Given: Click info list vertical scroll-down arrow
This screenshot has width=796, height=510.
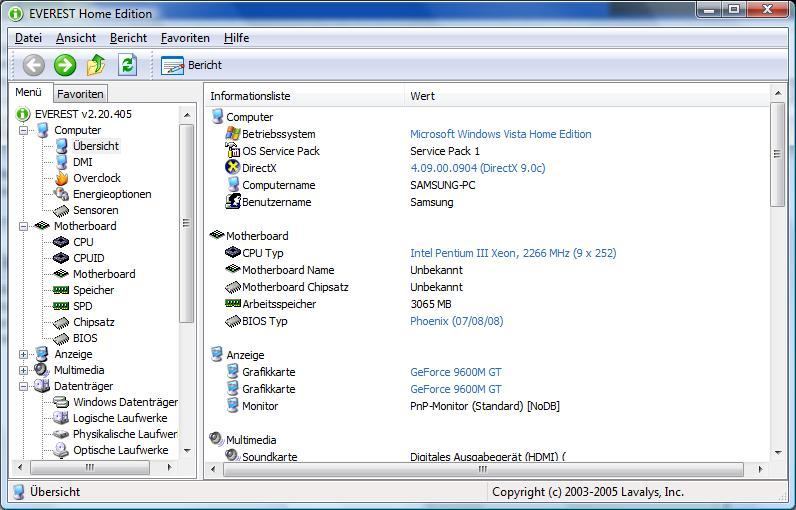Looking at the screenshot, I should coord(778,453).
